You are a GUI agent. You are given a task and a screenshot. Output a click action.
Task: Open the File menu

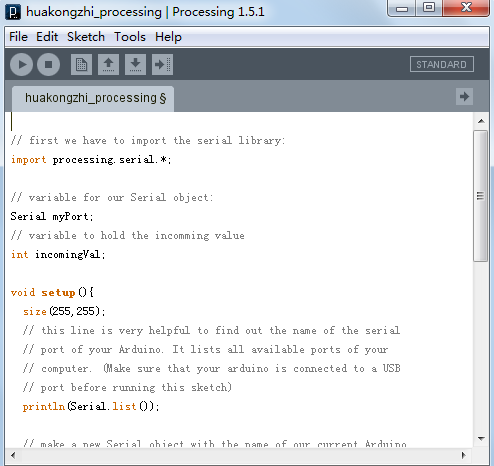18,37
